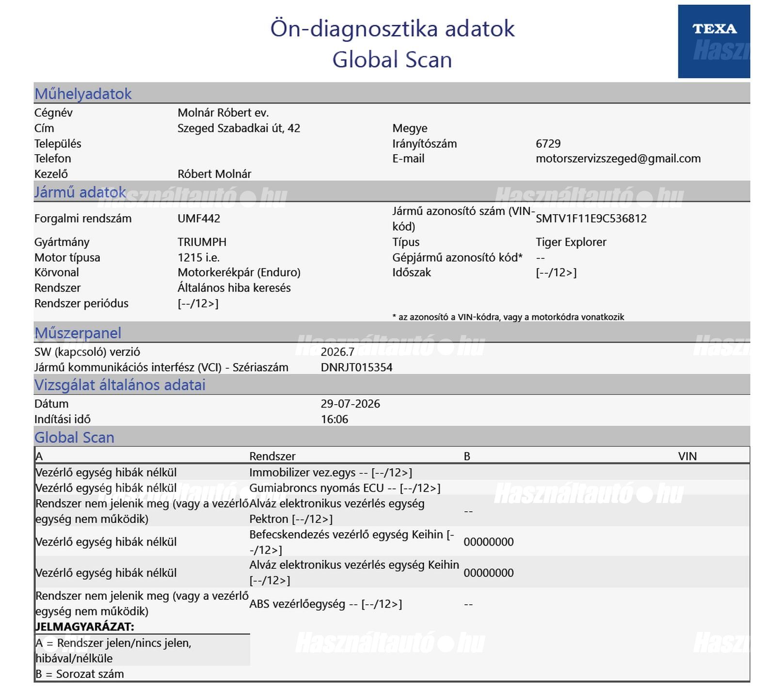784x692 pixels.
Task: Select the "Indítási idő" label
Action: [x=63, y=420]
